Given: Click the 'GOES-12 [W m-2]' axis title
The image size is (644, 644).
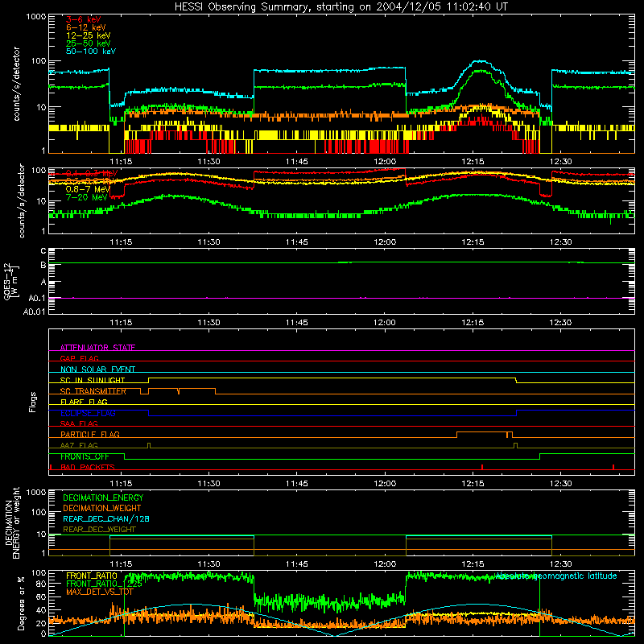Looking at the screenshot, I should pyautogui.click(x=10, y=281).
